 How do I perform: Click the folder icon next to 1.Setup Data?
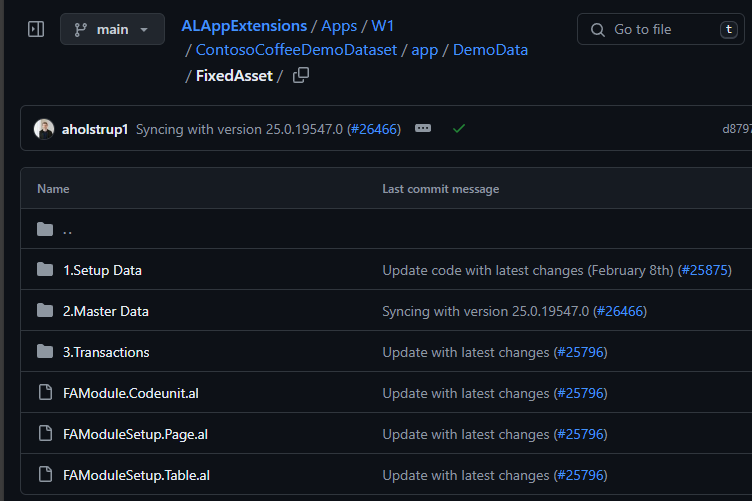[45, 270]
